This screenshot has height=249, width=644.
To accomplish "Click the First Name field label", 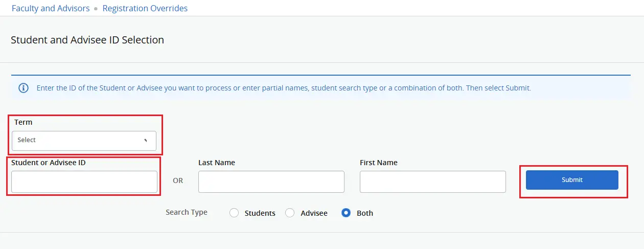I will click(379, 163).
